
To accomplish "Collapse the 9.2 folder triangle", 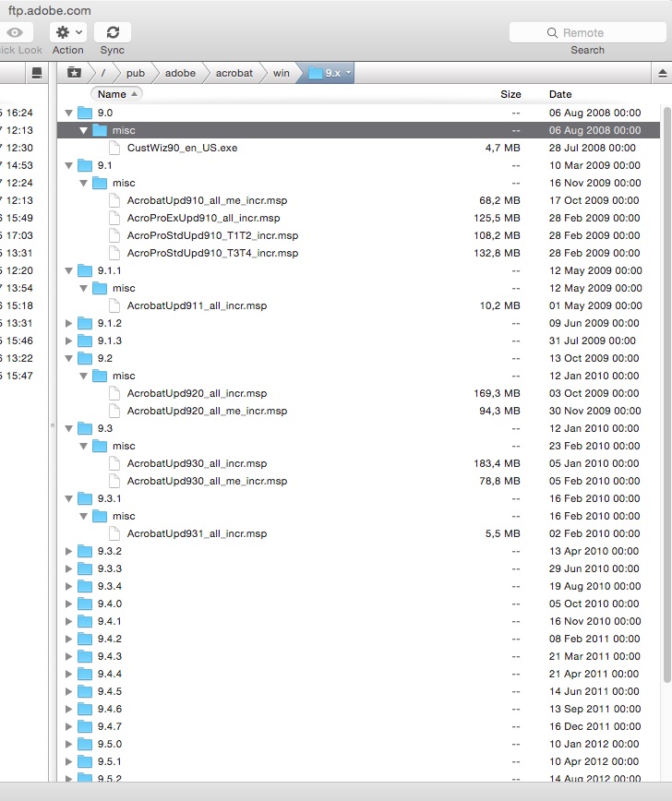I will click(x=69, y=358).
